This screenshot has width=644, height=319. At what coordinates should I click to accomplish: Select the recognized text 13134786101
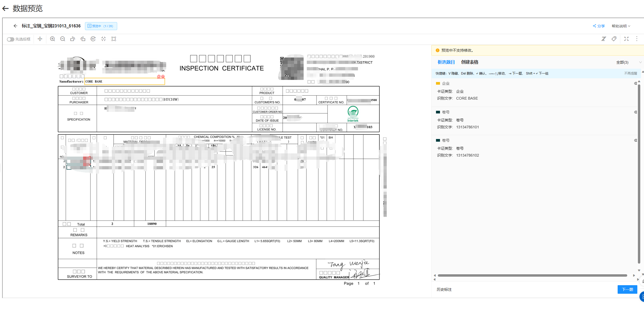[467, 127]
